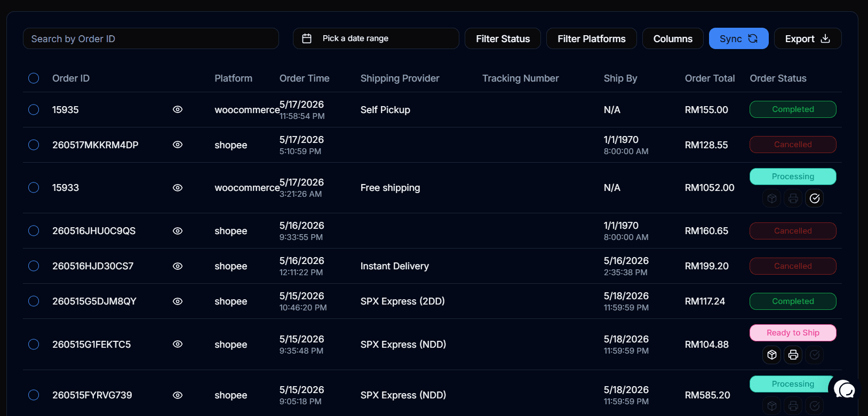Click the Platform column header
This screenshot has width=868, height=416.
[x=233, y=78]
